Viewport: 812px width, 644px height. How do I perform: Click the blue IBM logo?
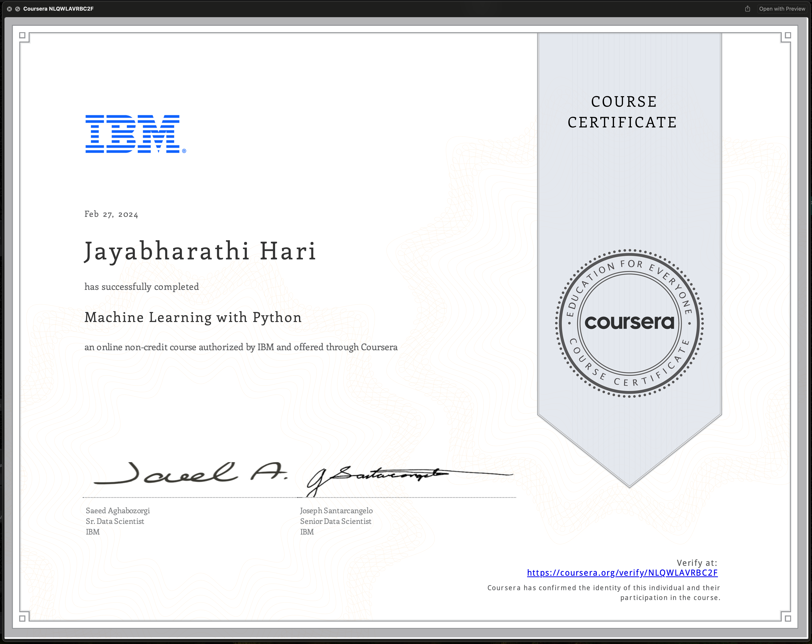coord(136,134)
